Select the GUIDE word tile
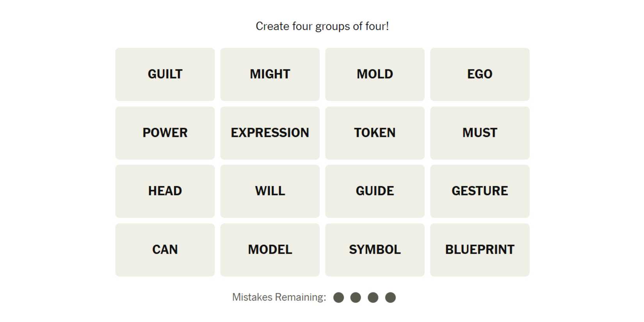This screenshot has height=322, width=644. [375, 191]
